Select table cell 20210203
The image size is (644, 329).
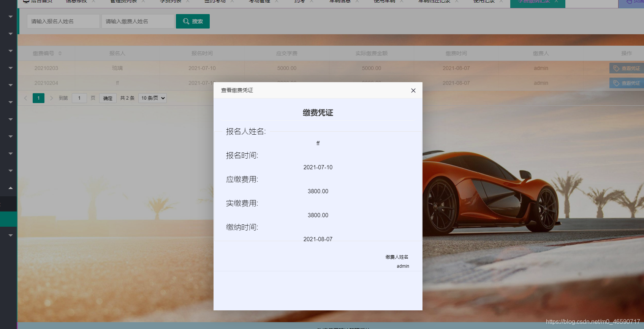pyautogui.click(x=46, y=68)
